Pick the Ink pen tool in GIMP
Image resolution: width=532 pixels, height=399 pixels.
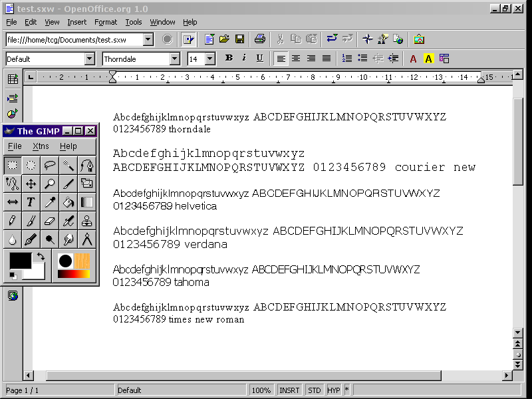31,240
